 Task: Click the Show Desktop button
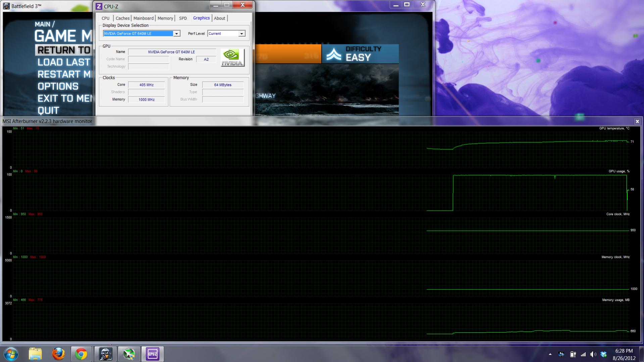point(641,354)
